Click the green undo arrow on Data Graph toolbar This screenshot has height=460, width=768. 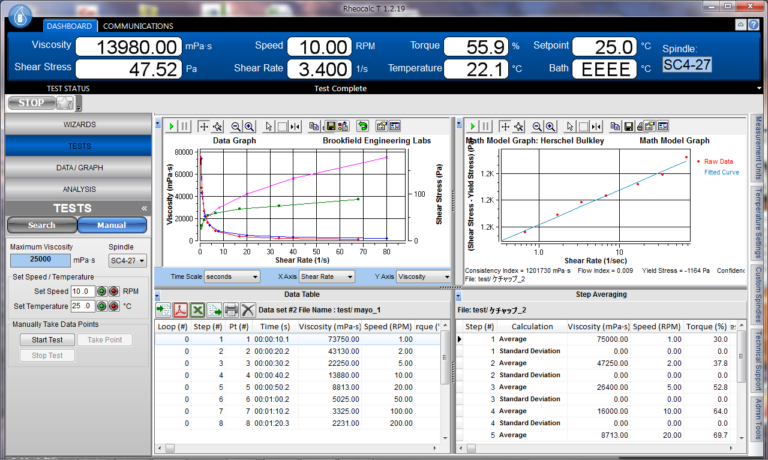coord(362,127)
